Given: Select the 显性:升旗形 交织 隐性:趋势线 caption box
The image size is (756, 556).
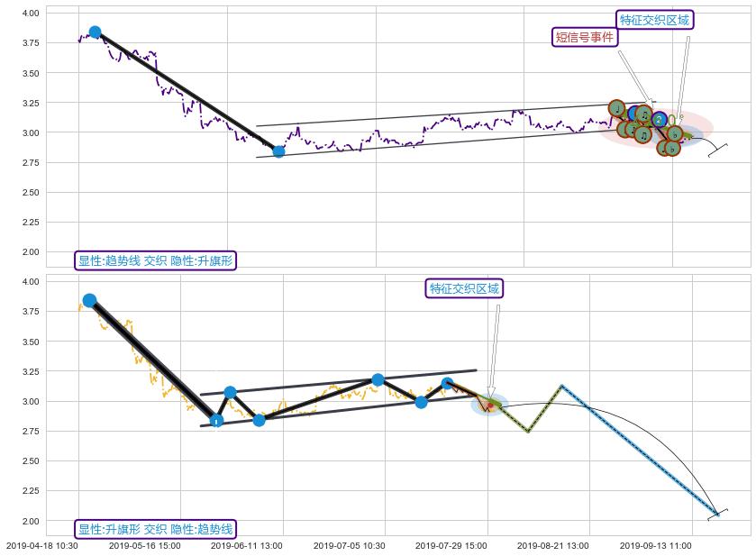Looking at the screenshot, I should tap(155, 529).
